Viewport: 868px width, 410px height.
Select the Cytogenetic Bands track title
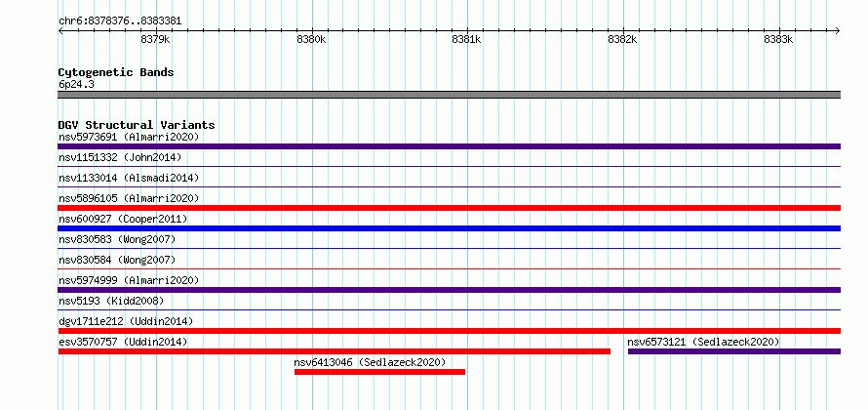coord(116,72)
